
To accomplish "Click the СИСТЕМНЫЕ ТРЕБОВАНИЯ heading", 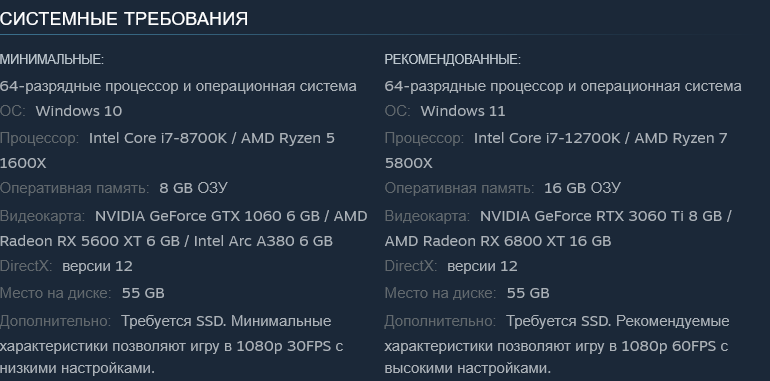I will point(124,19).
